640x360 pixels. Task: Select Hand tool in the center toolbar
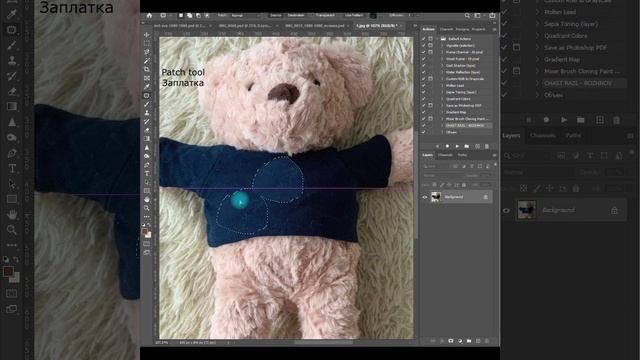click(x=147, y=200)
